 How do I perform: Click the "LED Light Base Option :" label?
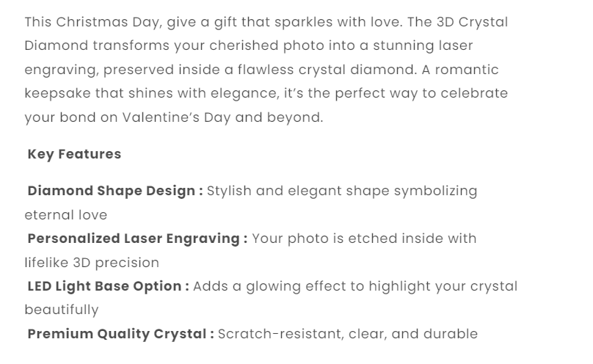tap(108, 286)
